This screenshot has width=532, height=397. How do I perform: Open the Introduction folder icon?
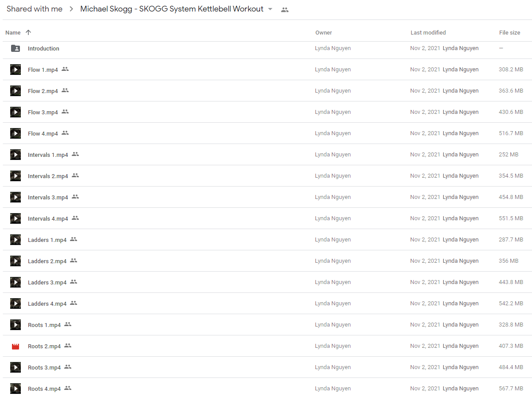point(16,48)
